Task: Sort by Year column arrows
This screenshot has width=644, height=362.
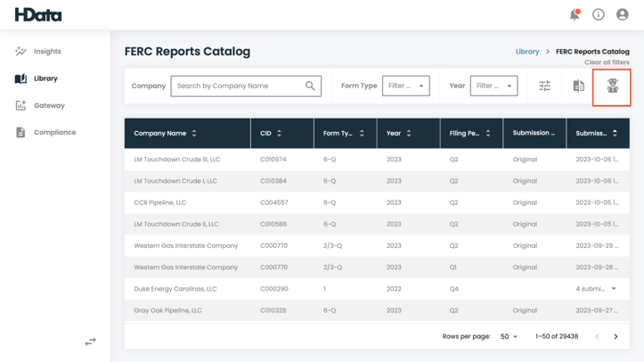Action: tap(409, 133)
